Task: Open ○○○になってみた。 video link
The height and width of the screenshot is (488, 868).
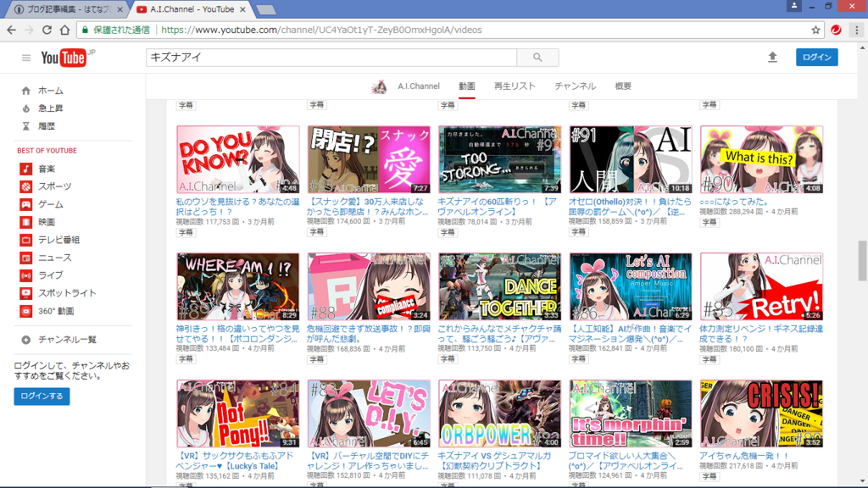Action: click(734, 202)
